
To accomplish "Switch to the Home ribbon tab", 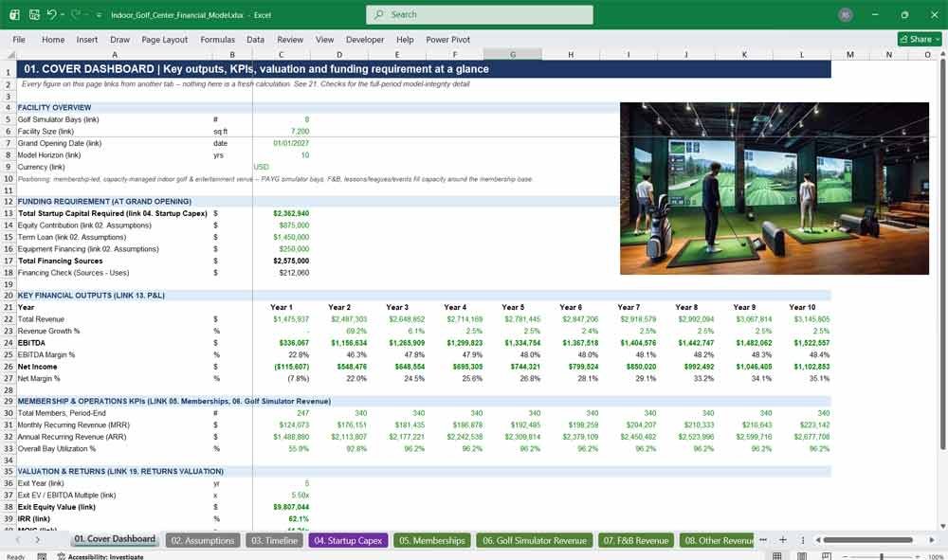I will tap(53, 39).
